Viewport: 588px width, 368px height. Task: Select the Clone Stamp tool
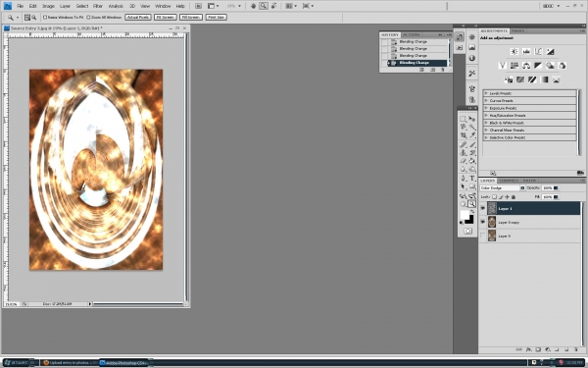pyautogui.click(x=464, y=153)
